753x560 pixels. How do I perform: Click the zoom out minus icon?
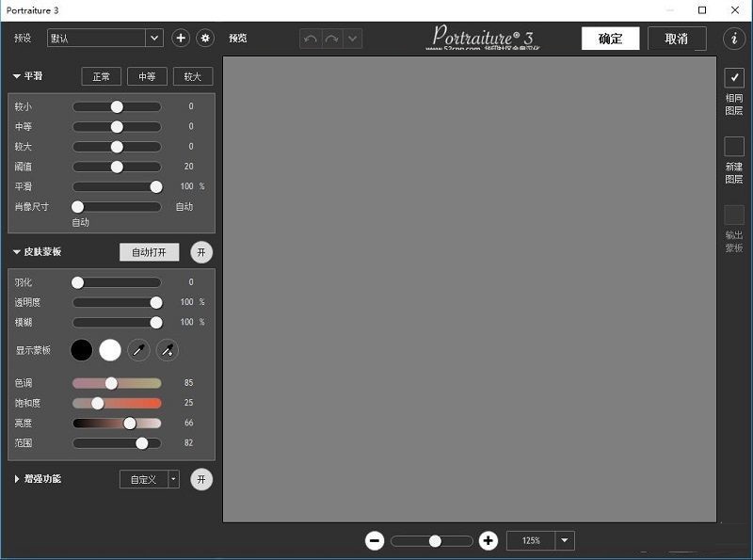pos(375,540)
